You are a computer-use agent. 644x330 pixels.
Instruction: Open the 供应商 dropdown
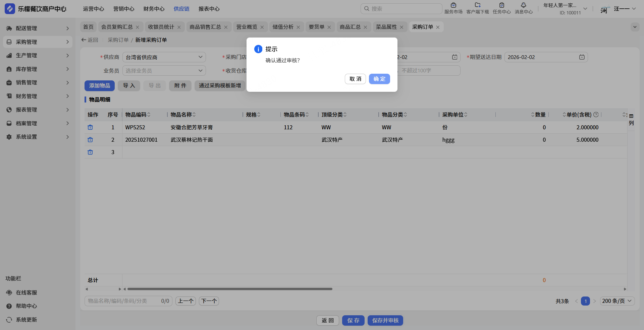point(164,57)
